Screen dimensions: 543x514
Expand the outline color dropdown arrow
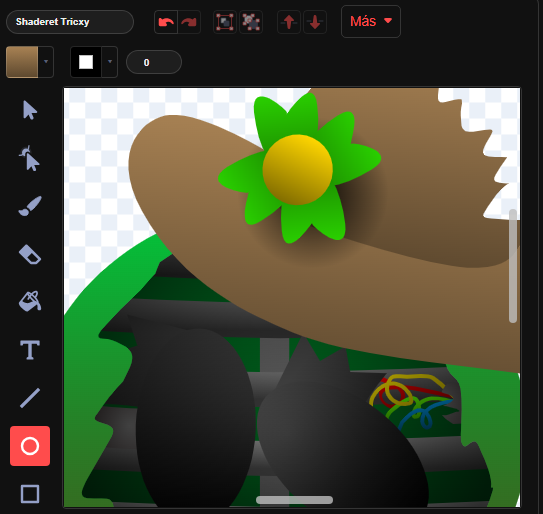pyautogui.click(x=110, y=62)
